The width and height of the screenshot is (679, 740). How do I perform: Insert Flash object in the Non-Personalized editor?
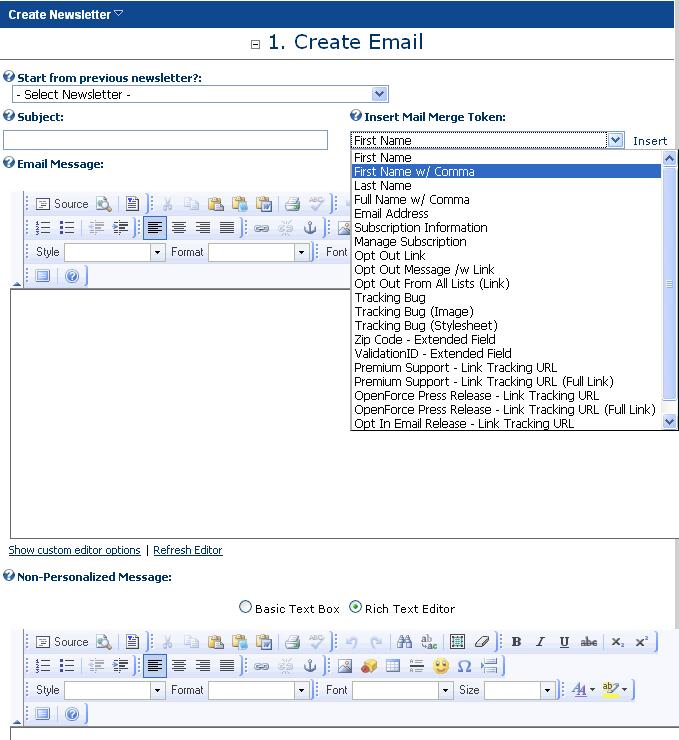point(369,666)
